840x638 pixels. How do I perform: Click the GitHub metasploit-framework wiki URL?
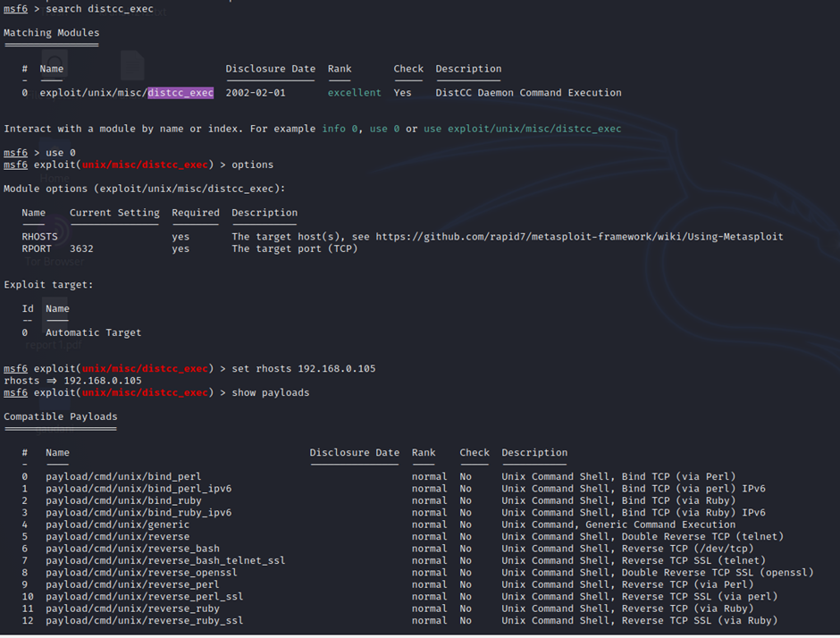(579, 237)
